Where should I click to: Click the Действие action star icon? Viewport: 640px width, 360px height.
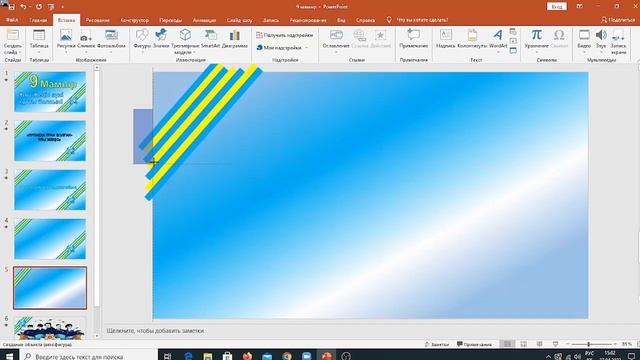(x=380, y=36)
